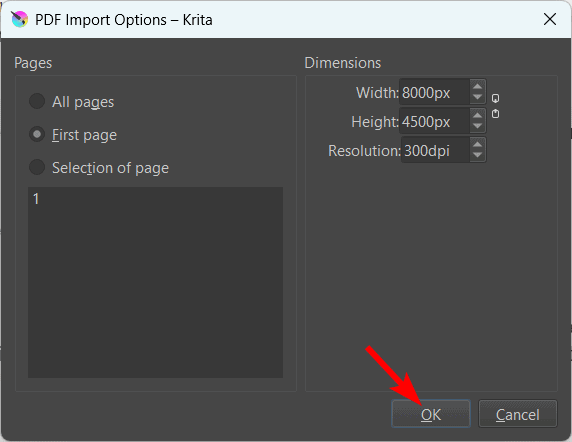Close the PDF Import Options dialog
Viewport: 572px width, 442px height.
click(549, 19)
